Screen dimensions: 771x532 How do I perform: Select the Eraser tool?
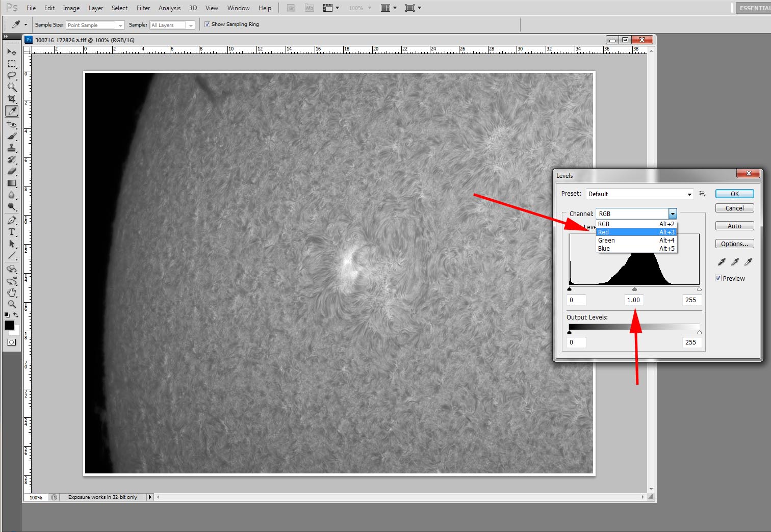pos(12,171)
